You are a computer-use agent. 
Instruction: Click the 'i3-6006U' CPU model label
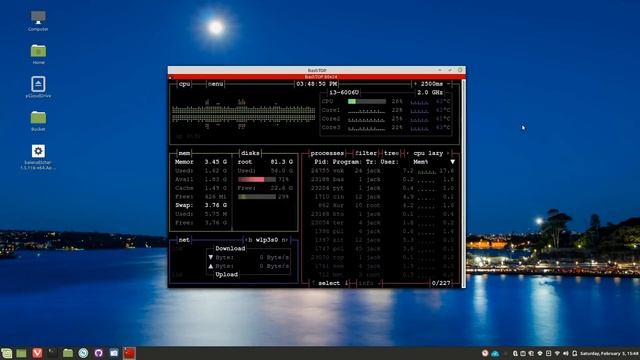[x=344, y=92]
